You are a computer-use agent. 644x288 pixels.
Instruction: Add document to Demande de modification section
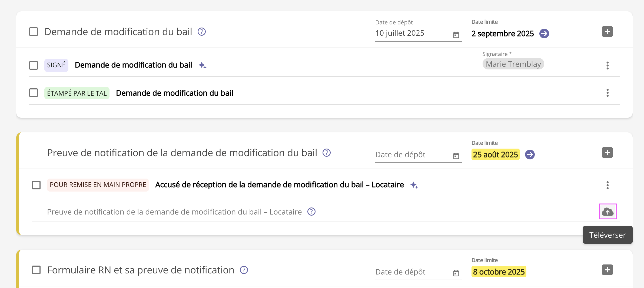click(x=607, y=32)
